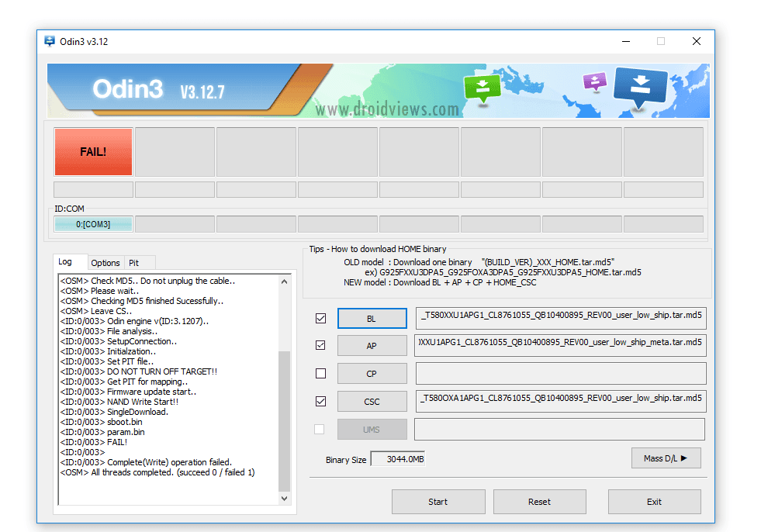Click the green download bubble icon in banner

click(x=482, y=88)
